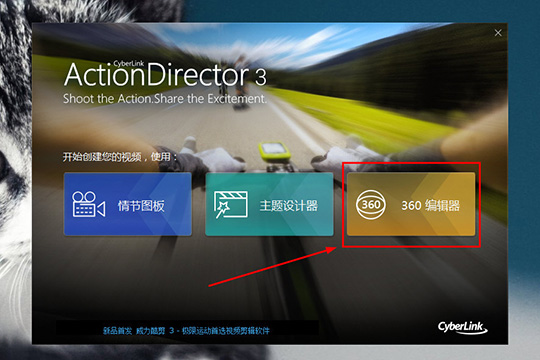540x360 pixels.
Task: Open the blue promotional link at bottom
Action: tap(186, 331)
